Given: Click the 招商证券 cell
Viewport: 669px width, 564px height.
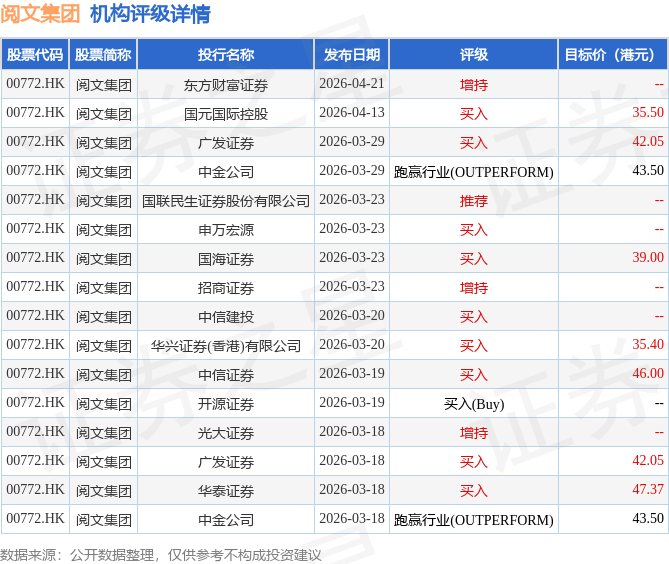Looking at the screenshot, I should click(226, 288).
